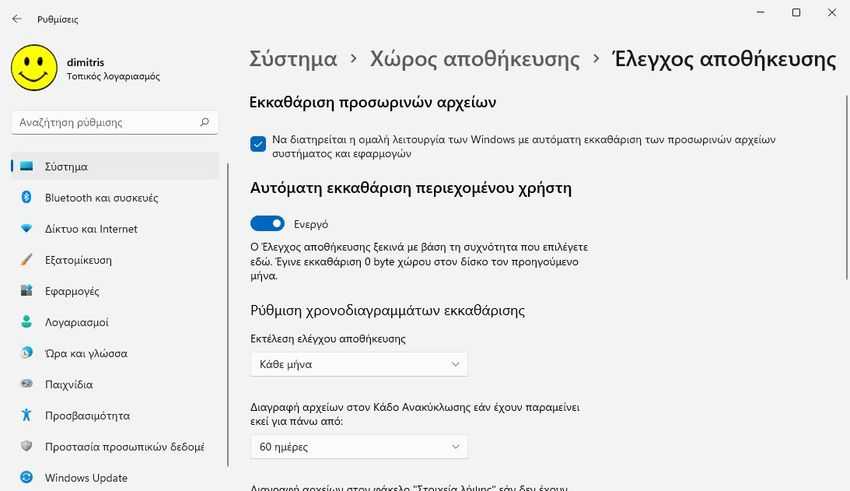Click the Εκτέλεση ελέγχου αποθήκευσης label
Screen dimensions: 850x491
(x=328, y=339)
